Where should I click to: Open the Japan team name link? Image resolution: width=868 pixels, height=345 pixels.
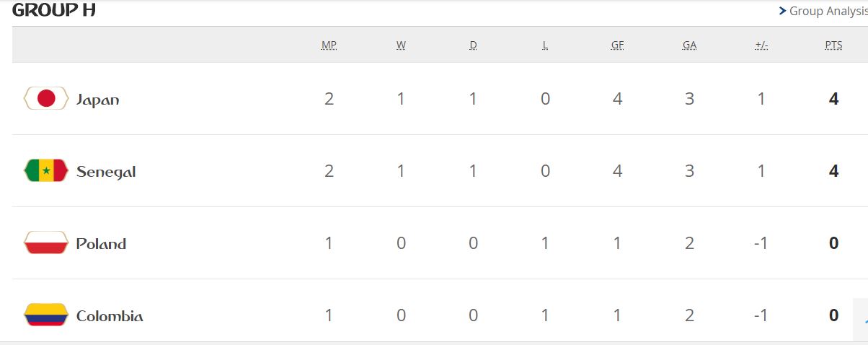(x=97, y=100)
